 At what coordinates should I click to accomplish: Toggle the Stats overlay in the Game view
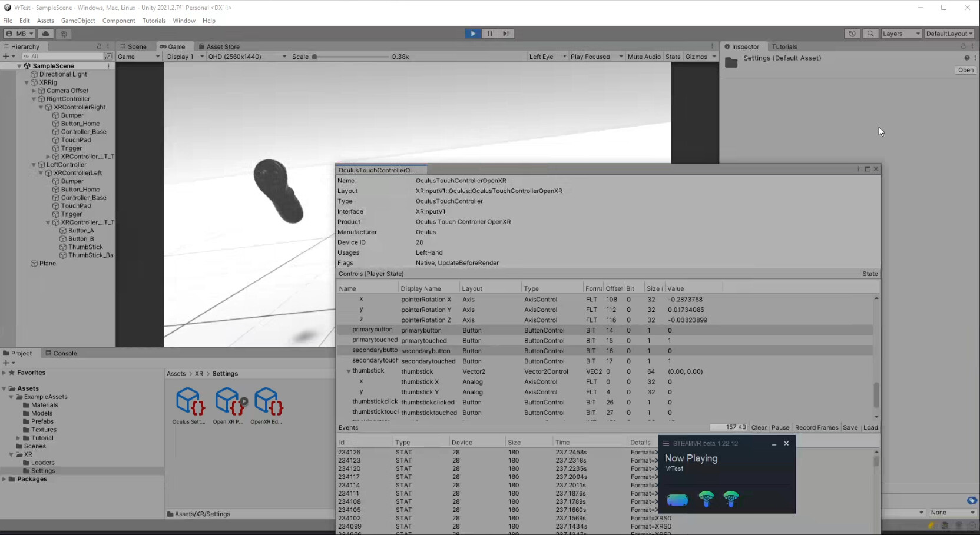[x=673, y=57]
